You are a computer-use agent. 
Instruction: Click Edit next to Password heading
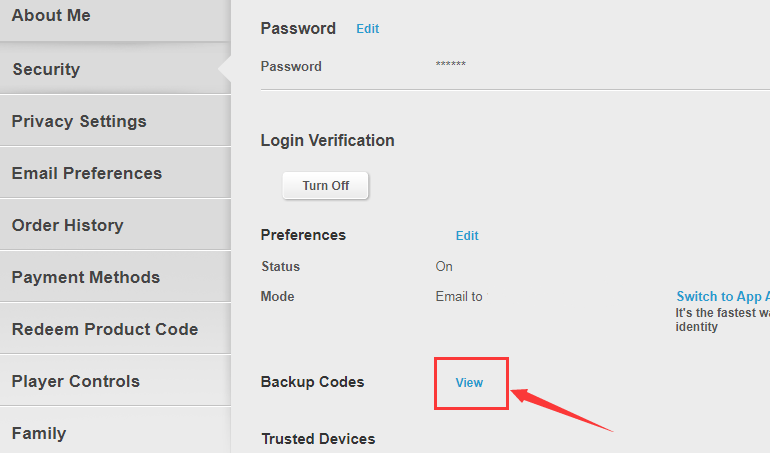tap(367, 29)
